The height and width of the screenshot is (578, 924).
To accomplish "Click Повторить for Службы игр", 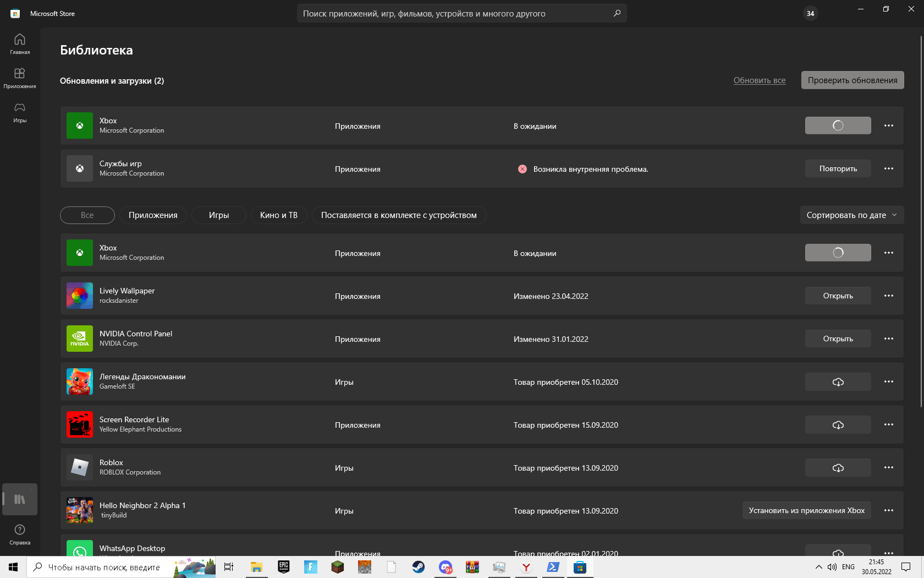I will click(838, 168).
